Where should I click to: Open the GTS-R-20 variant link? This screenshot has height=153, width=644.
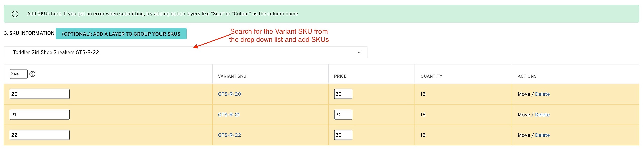(x=229, y=94)
